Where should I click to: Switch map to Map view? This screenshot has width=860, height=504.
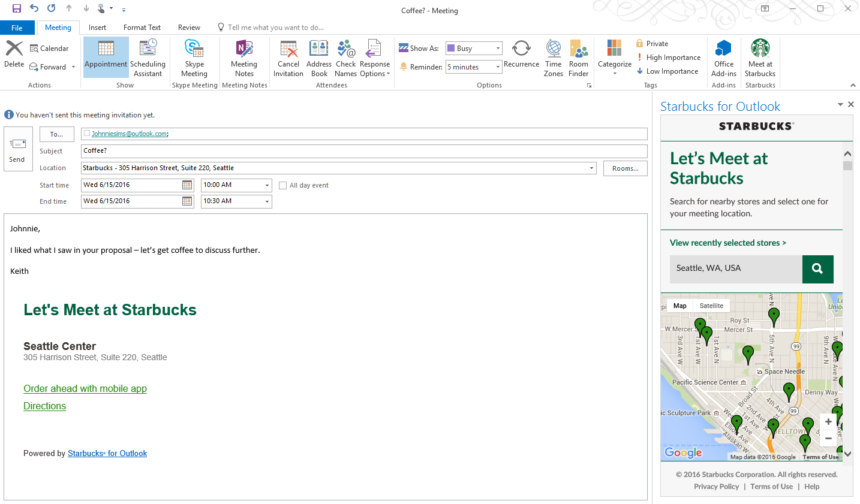point(680,306)
